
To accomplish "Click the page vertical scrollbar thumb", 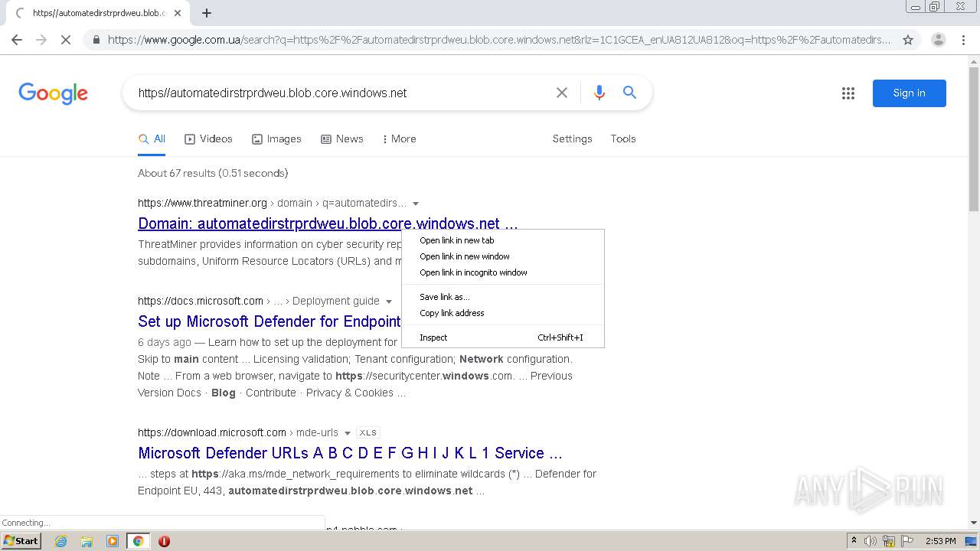I will 974,138.
